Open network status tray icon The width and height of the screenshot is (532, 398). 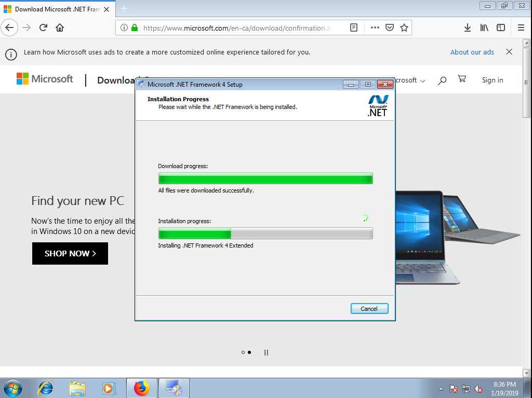coord(466,389)
